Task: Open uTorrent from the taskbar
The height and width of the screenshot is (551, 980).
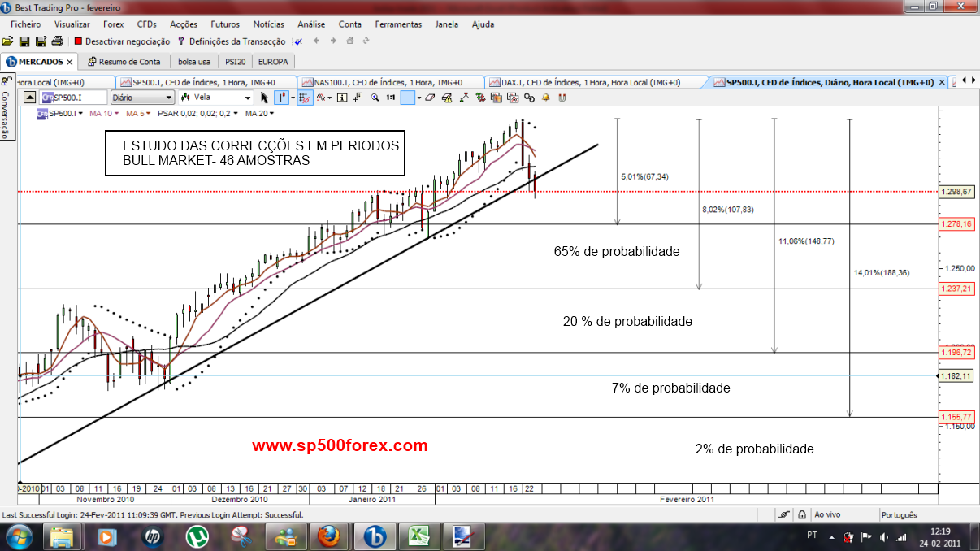Action: [x=196, y=536]
